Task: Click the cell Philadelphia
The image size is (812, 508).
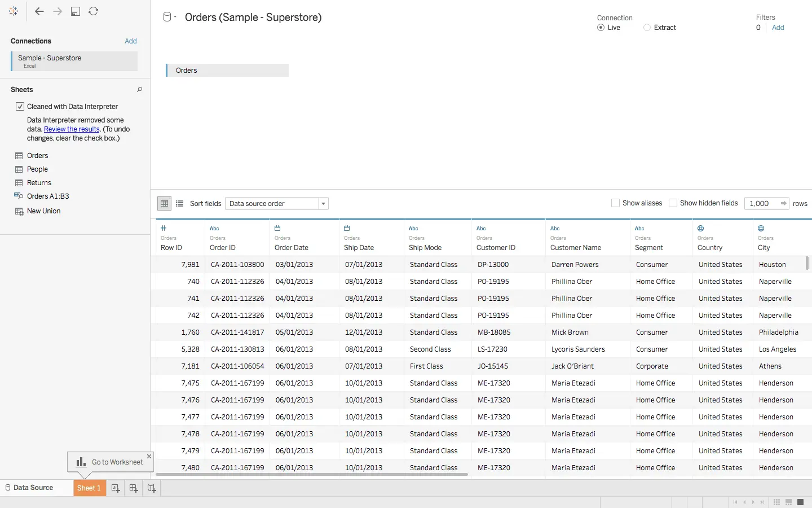Action: click(778, 332)
